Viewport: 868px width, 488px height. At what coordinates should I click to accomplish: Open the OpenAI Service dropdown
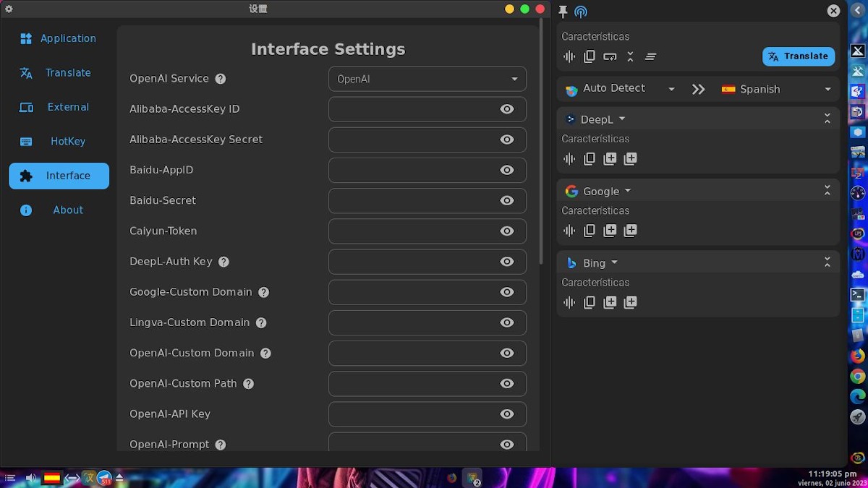pos(427,79)
